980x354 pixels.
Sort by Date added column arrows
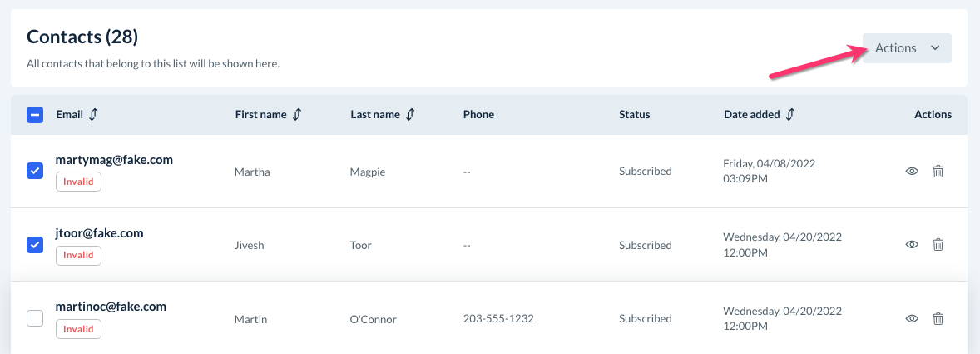pos(790,115)
